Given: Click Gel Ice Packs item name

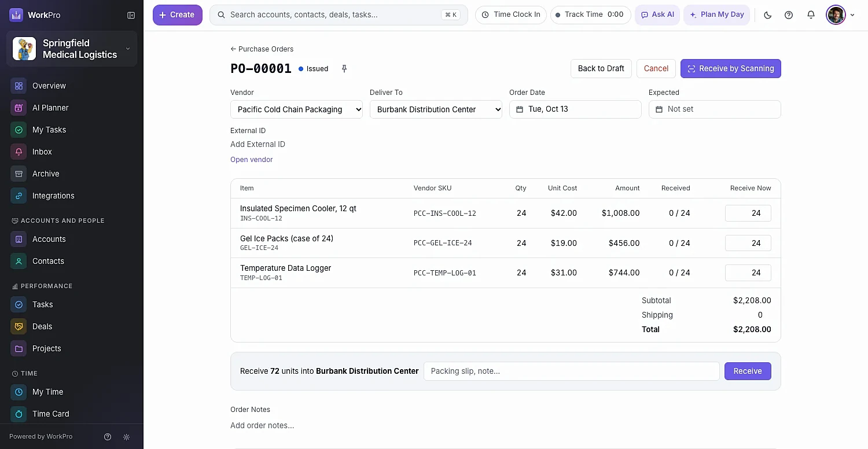Looking at the screenshot, I should pos(286,238).
